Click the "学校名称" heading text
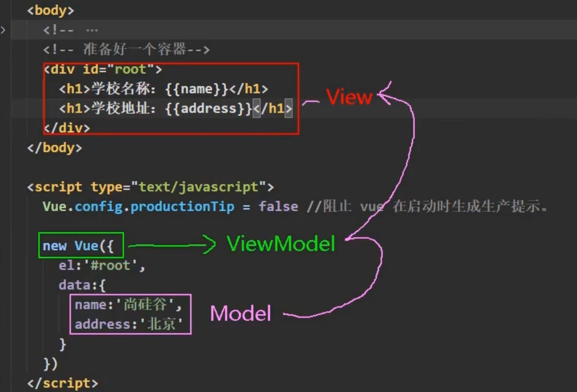This screenshot has width=577, height=392. coord(121,89)
